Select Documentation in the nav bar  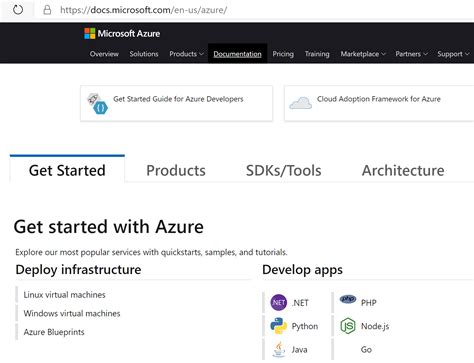pos(237,54)
